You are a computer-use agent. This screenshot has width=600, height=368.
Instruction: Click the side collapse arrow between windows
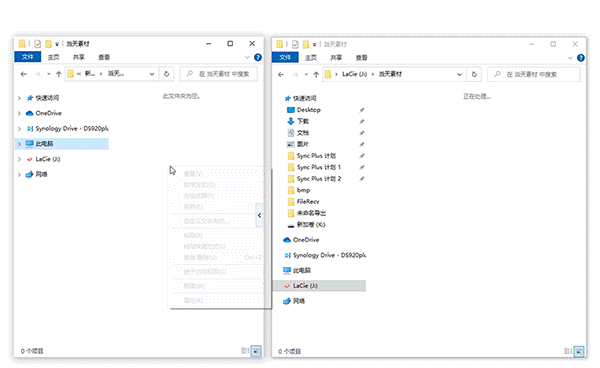pyautogui.click(x=259, y=215)
